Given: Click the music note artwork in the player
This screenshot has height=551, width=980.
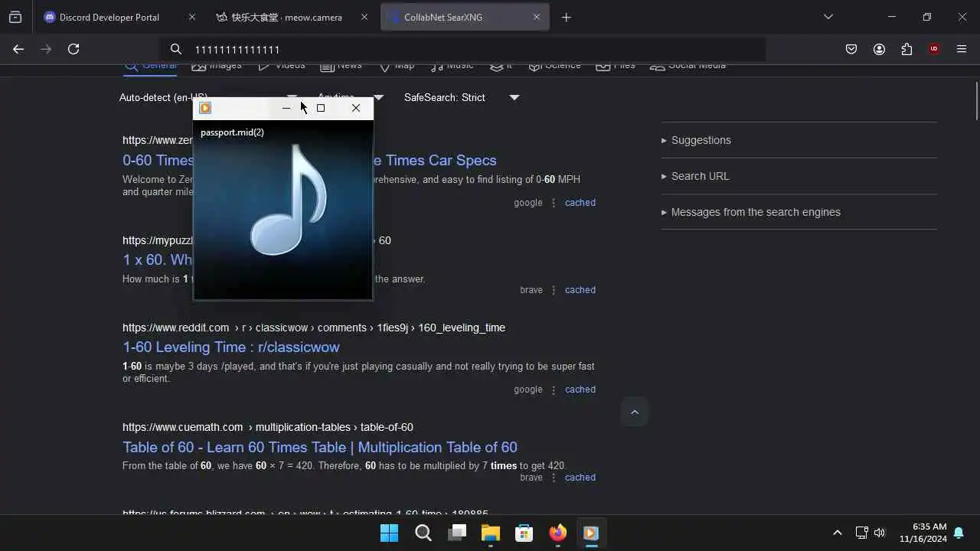Looking at the screenshot, I should 289,199.
